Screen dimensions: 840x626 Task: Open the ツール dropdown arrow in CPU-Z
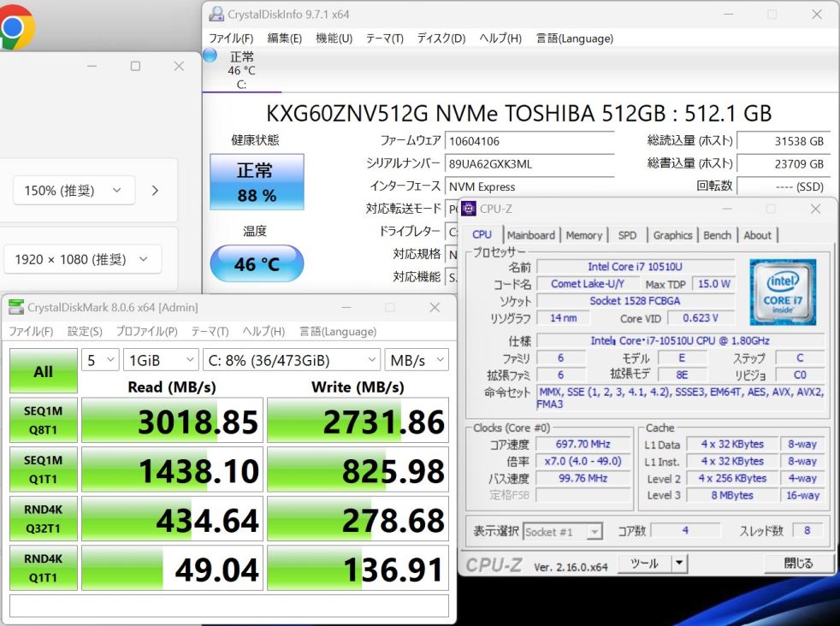click(x=679, y=564)
